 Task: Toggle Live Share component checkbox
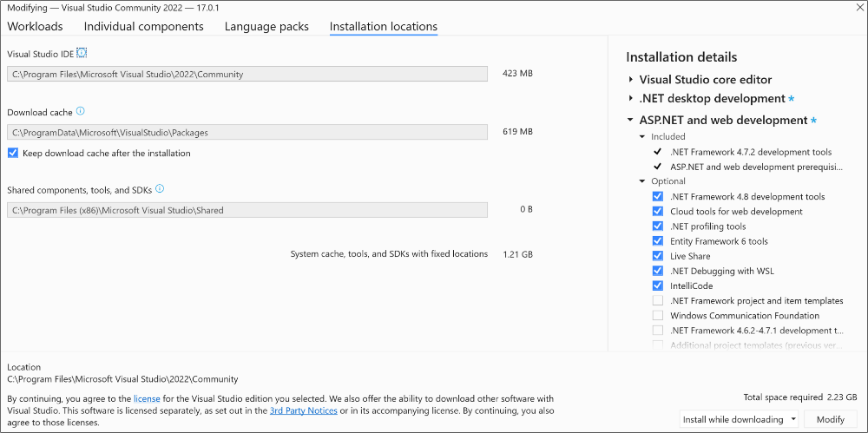[x=658, y=256]
